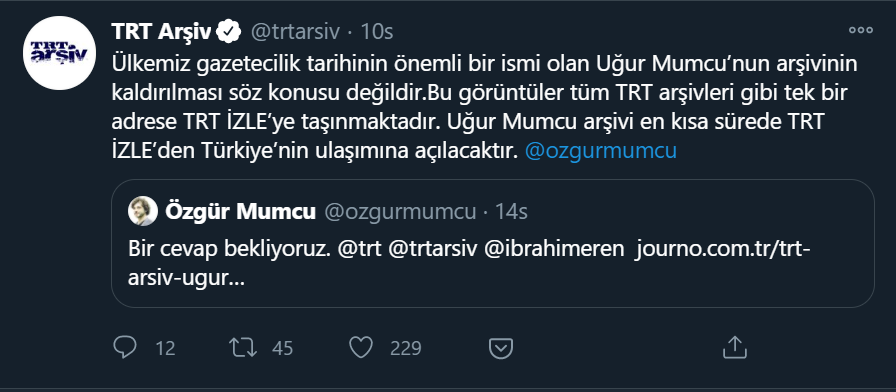Click the 229 likes count

(x=406, y=348)
